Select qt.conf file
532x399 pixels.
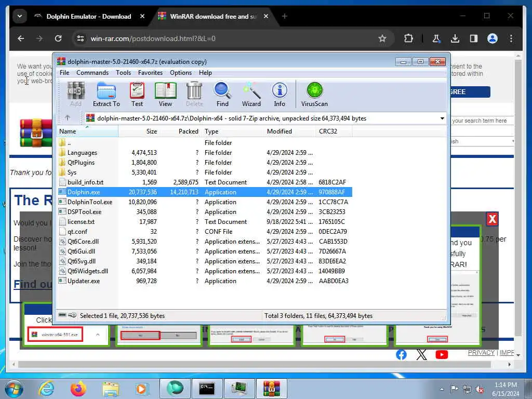pyautogui.click(x=205, y=231)
